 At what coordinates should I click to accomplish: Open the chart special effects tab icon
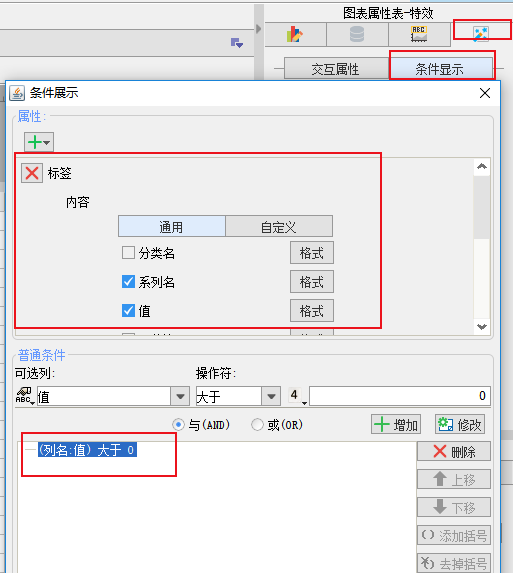point(481,34)
